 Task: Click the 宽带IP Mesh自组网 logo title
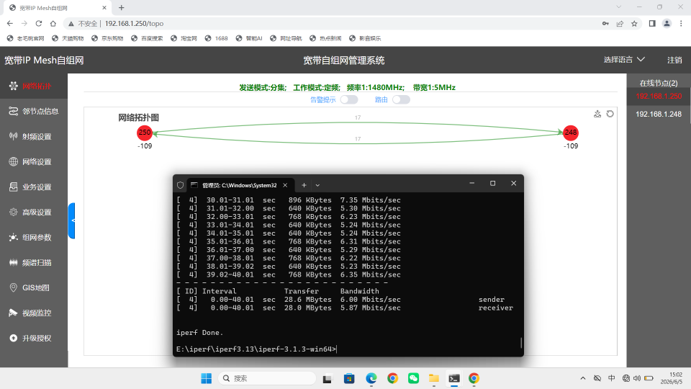(44, 60)
